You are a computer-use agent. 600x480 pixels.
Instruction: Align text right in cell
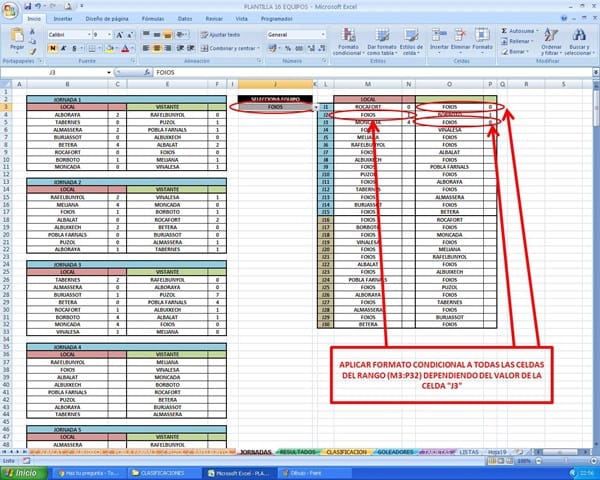click(167, 48)
